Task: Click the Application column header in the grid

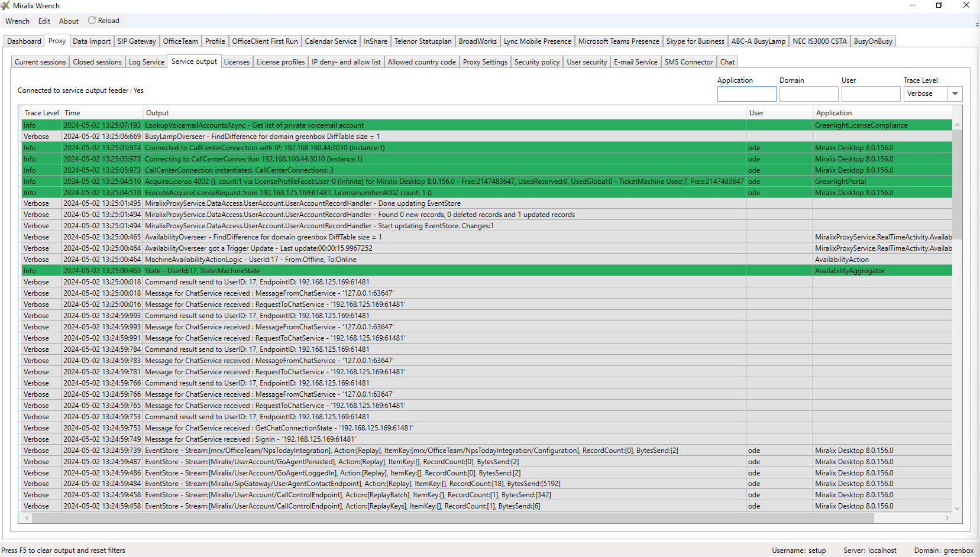Action: click(x=883, y=113)
